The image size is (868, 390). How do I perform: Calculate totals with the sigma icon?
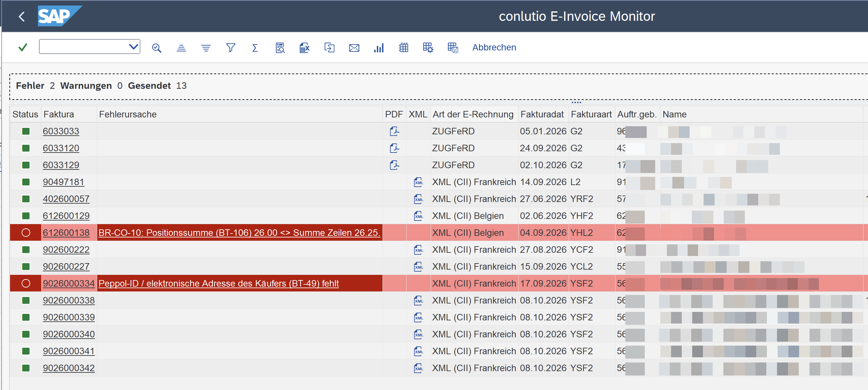pos(255,48)
